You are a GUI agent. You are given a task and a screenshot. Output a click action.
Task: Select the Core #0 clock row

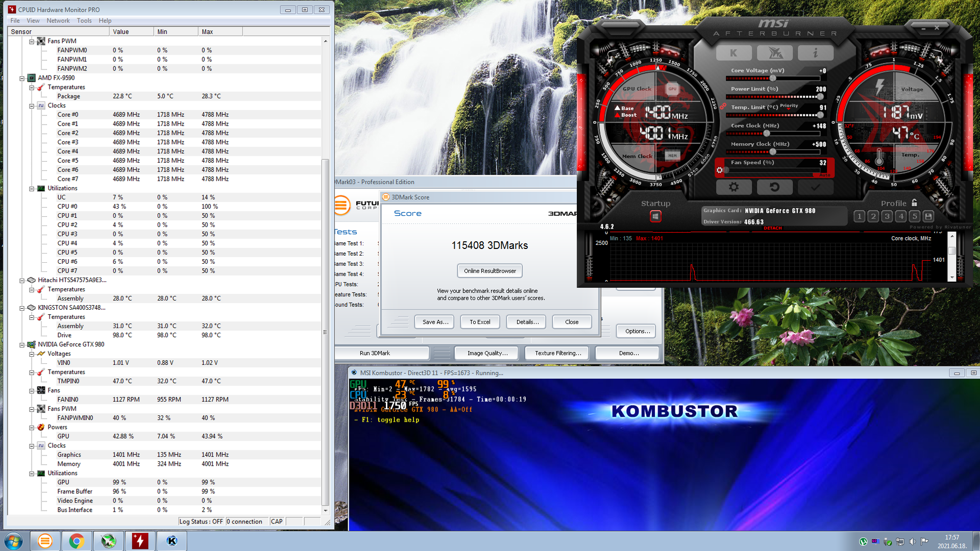[164, 115]
